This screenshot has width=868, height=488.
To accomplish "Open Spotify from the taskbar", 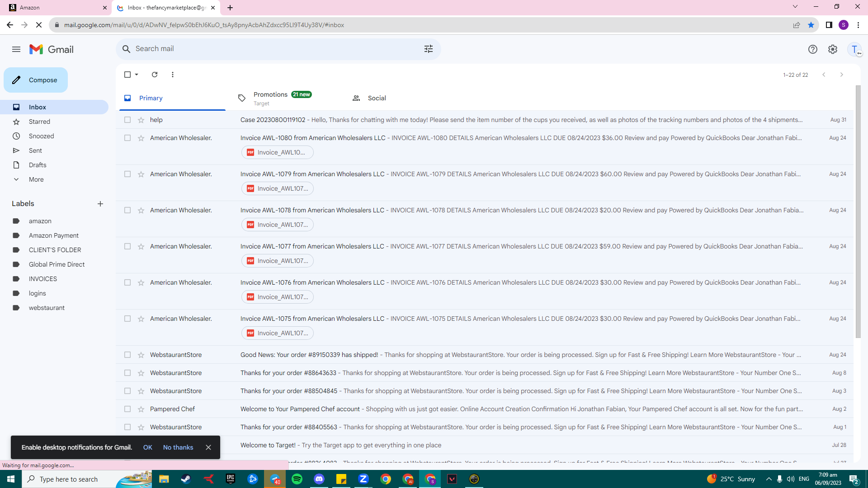I will coord(297,479).
